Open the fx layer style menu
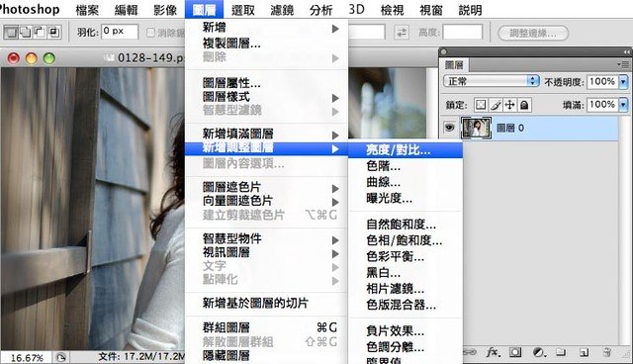The width and height of the screenshot is (633, 364). (493, 352)
